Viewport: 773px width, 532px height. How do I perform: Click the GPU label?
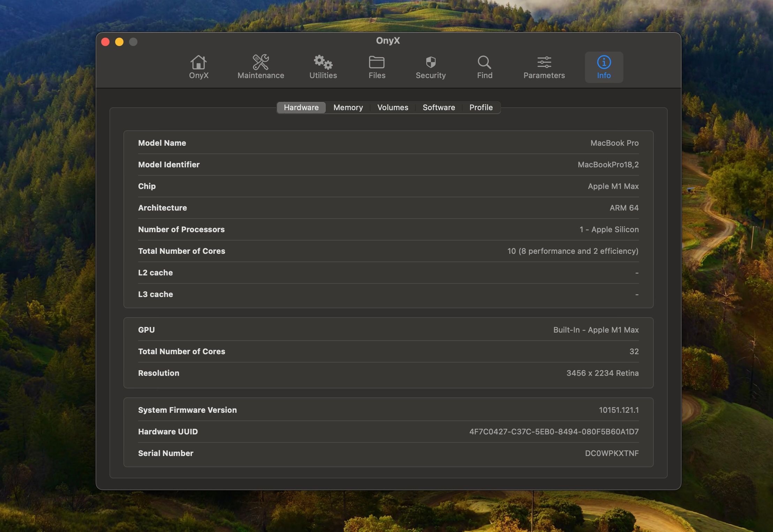(x=147, y=330)
